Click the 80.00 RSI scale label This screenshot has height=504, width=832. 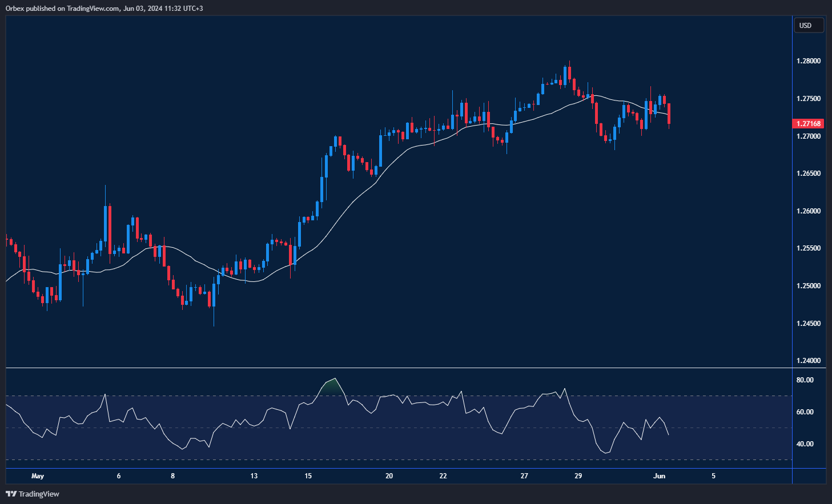tap(805, 380)
